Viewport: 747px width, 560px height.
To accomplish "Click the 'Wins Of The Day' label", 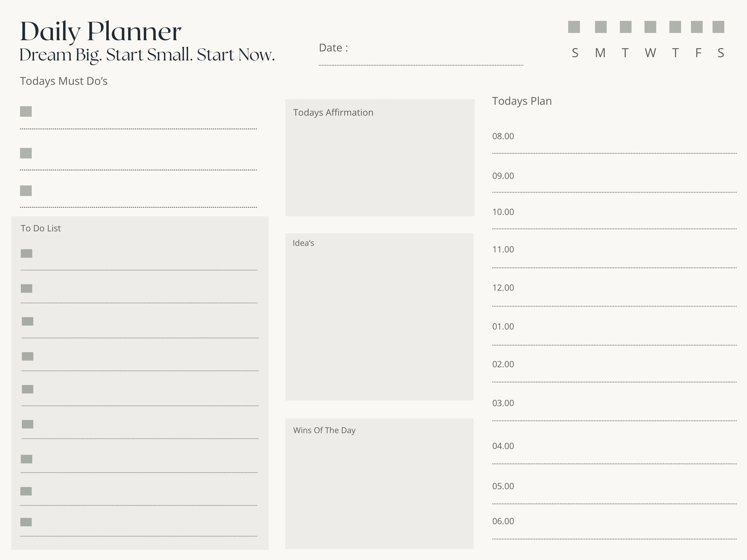I will [324, 430].
